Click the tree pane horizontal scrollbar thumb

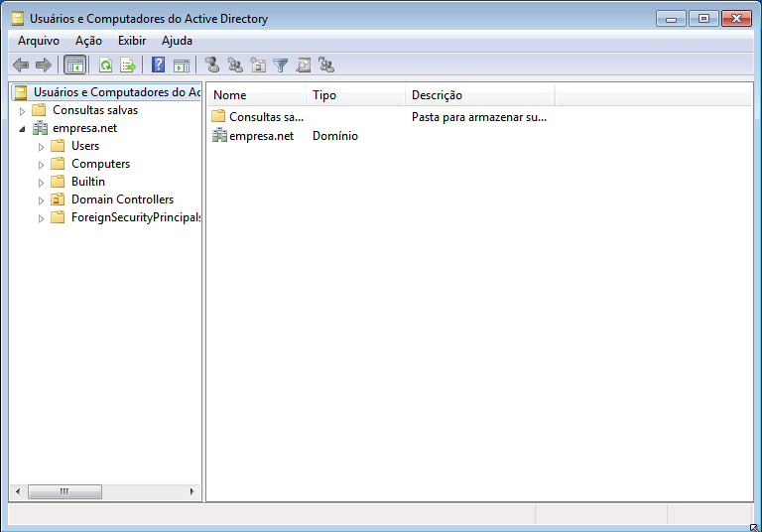64,491
